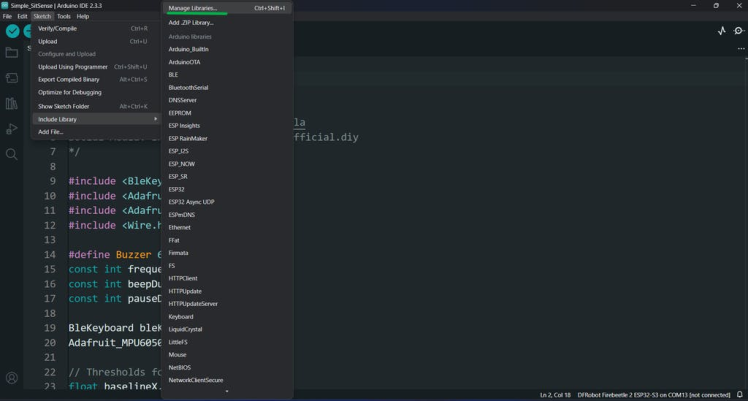
Task: Include the ESP_I2S library
Action: [x=227, y=151]
